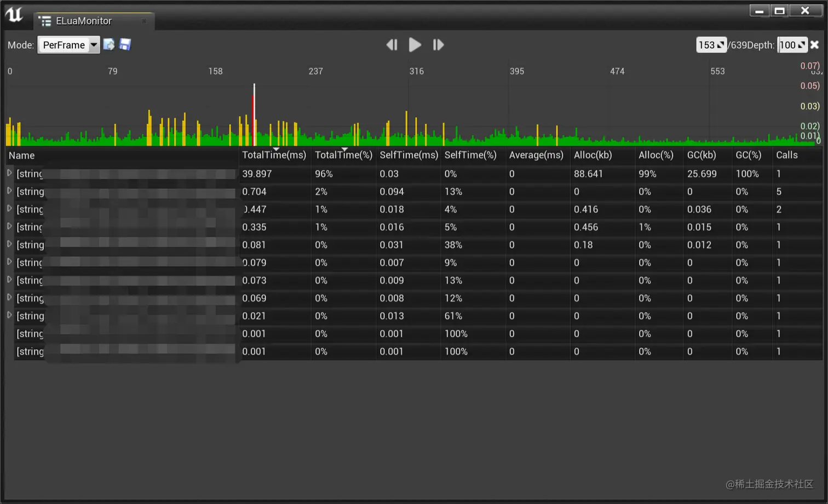
Task: Switch to the ELuaMonitor tab
Action: (94, 21)
